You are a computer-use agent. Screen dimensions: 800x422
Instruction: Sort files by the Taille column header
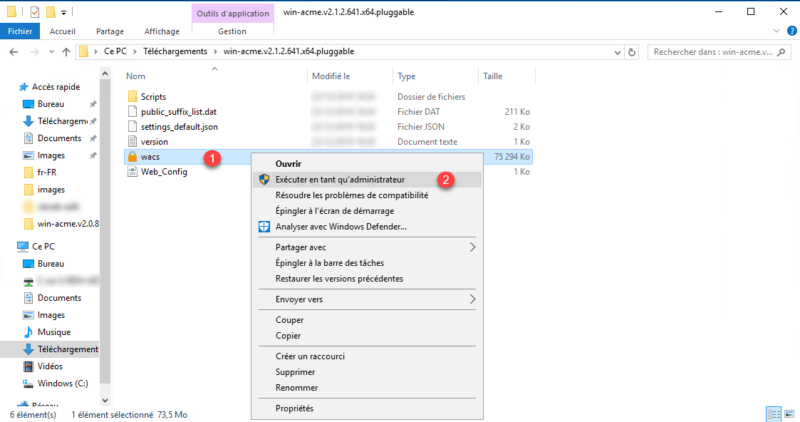(x=493, y=76)
